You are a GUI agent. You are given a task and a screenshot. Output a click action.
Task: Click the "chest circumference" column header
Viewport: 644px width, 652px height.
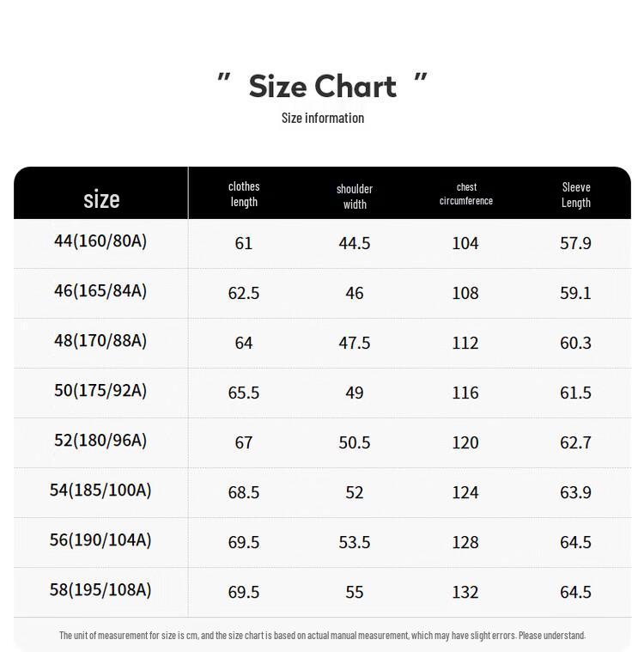tap(466, 194)
